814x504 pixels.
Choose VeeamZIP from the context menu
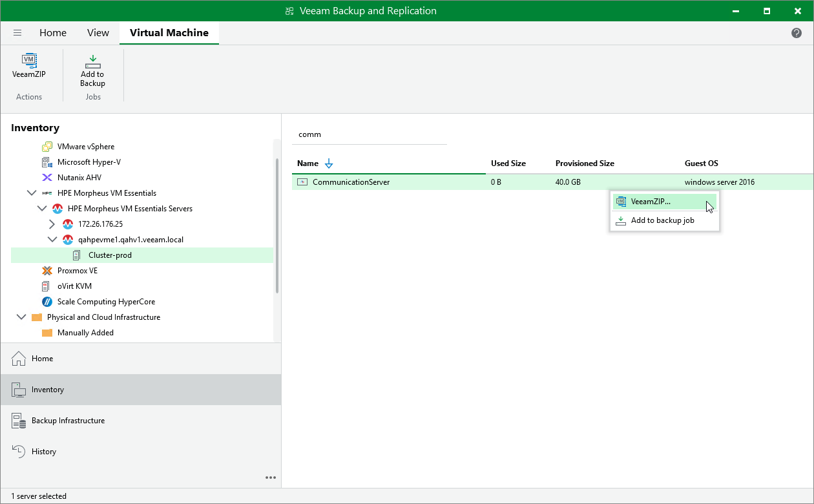tap(652, 201)
